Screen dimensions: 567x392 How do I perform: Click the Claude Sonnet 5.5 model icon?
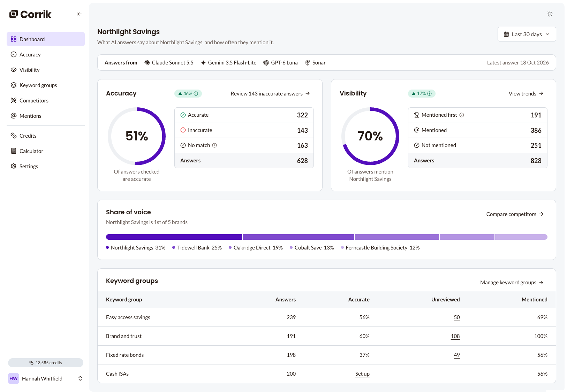pyautogui.click(x=147, y=63)
